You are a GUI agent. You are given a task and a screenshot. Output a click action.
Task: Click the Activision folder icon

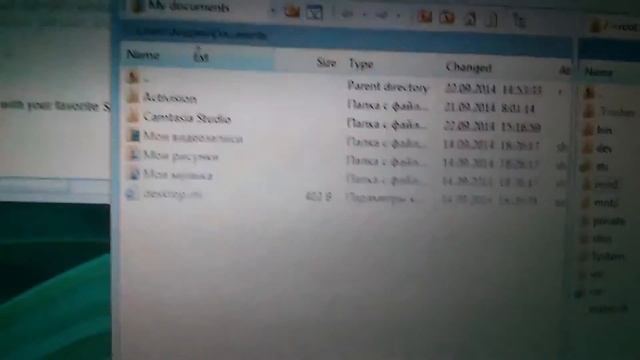pyautogui.click(x=133, y=96)
